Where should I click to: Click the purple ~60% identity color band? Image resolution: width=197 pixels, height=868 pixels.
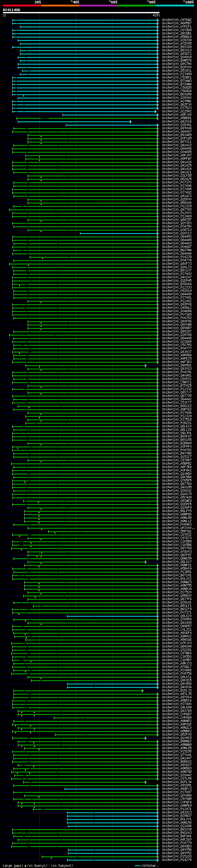(98, 6)
